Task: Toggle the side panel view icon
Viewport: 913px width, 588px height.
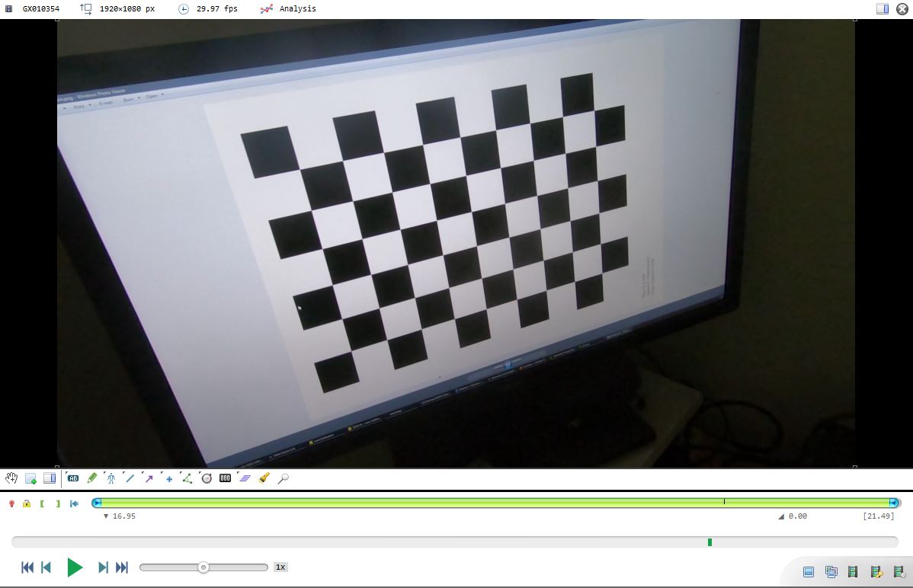Action: 50,478
